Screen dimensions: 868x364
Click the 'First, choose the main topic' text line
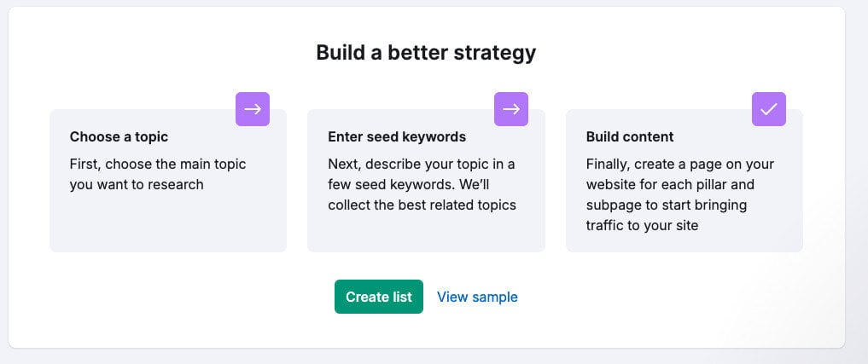(158, 165)
